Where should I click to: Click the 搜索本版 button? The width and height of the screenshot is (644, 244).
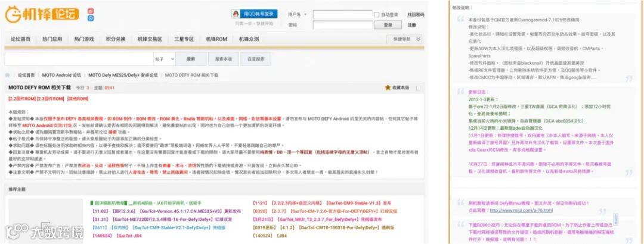point(223,59)
